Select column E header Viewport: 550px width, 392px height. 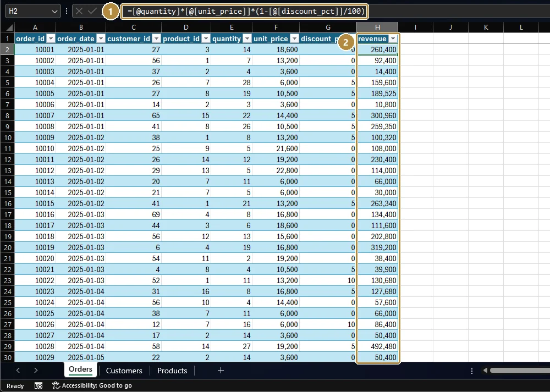232,27
